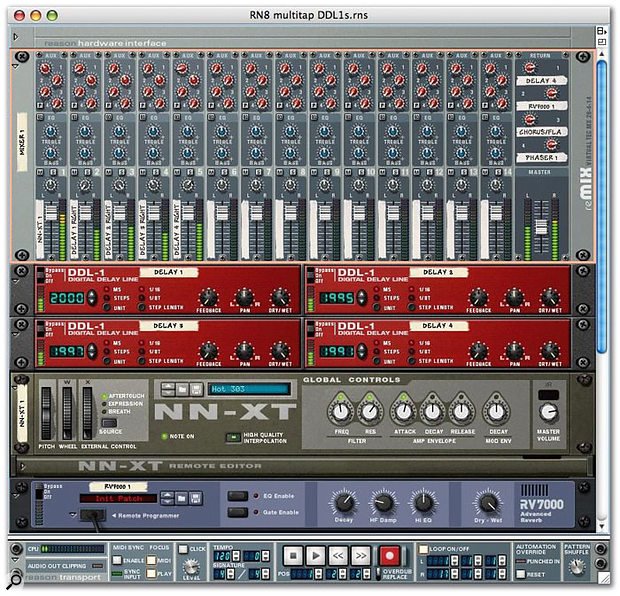Viewport: 620px width, 596px height.
Task: Click the Return 1 knob above Delay 4 label
Action: (529, 67)
